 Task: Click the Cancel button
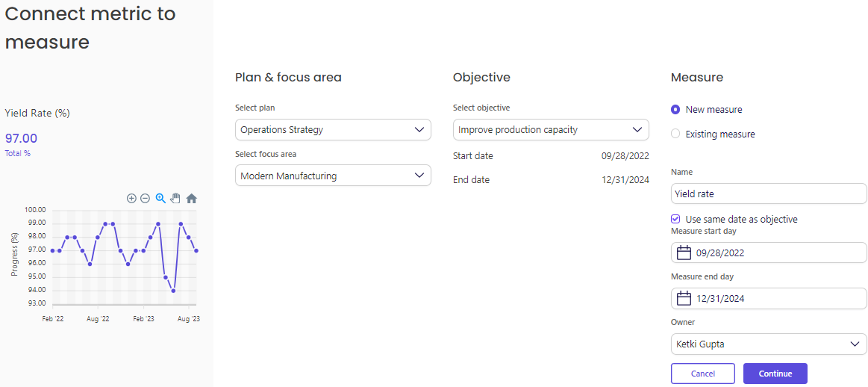(702, 374)
